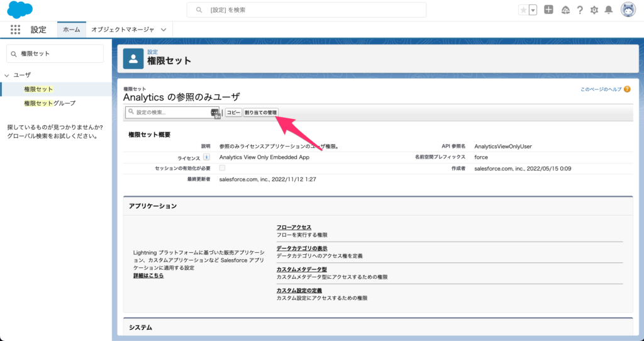The width and height of the screenshot is (644, 341).
Task: Collapse the ユーザ tree section
Action: tap(7, 75)
